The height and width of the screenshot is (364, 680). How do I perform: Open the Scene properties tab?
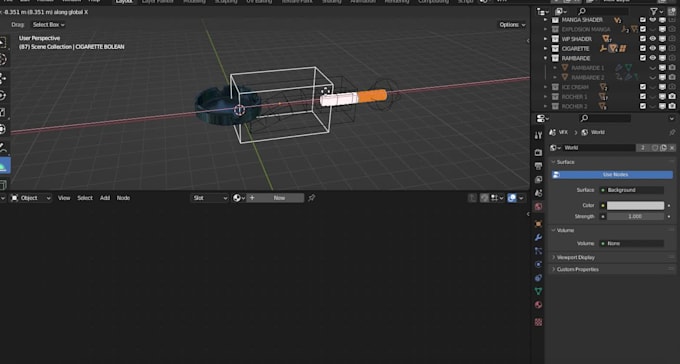coord(538,193)
